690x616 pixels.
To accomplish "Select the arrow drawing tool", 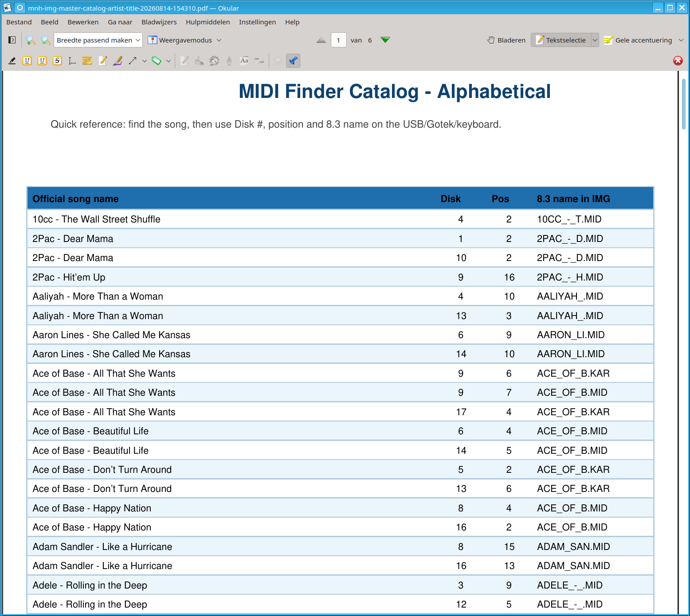I will point(133,61).
